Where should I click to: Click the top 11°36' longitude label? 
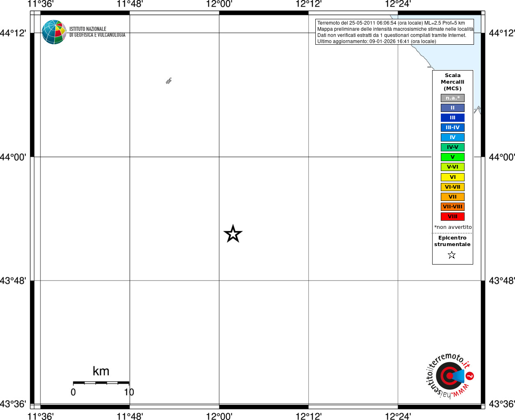40,4
